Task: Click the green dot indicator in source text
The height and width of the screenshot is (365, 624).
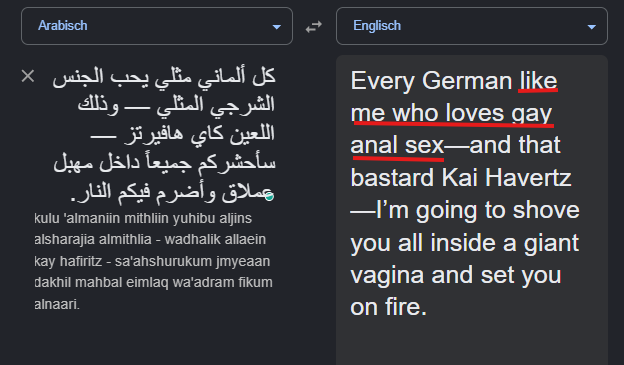Action: (269, 197)
